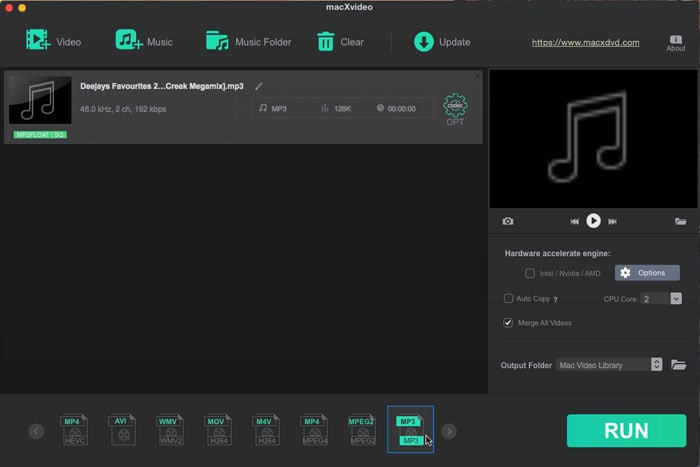The height and width of the screenshot is (467, 700).
Task: Choose the M4V H264 output format
Action: [266, 429]
